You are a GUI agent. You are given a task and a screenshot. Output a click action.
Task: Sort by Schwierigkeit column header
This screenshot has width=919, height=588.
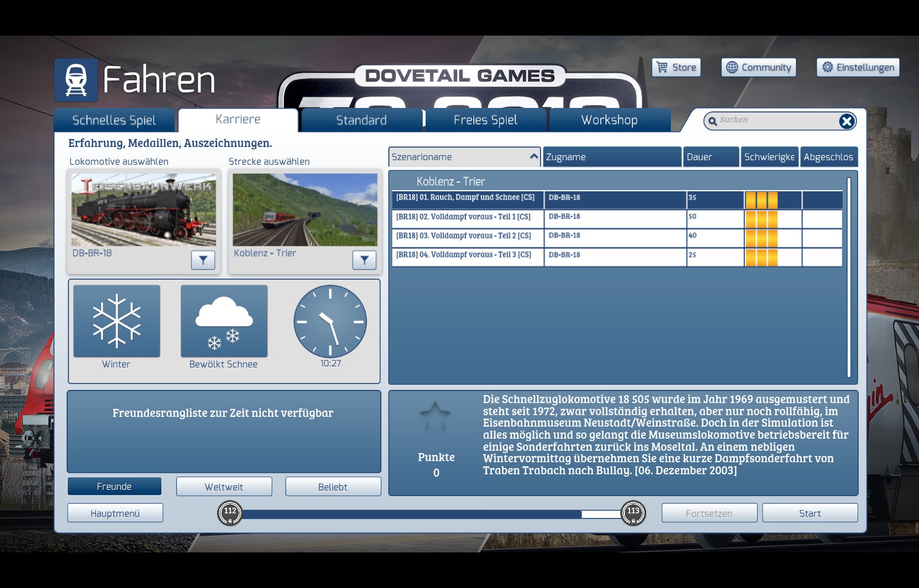click(x=770, y=157)
